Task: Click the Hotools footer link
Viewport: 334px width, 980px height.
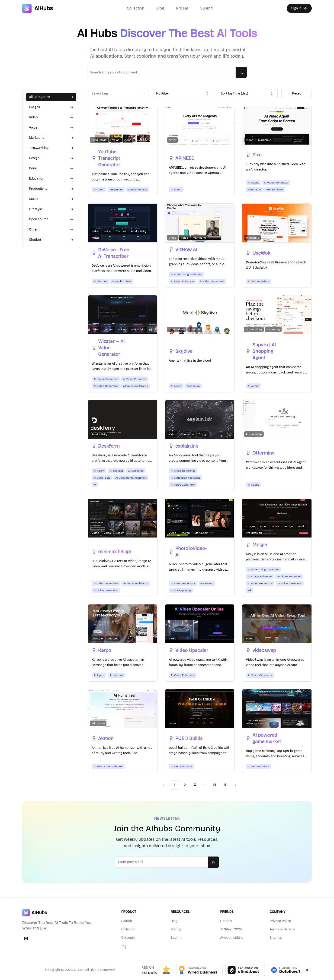Action: click(226, 921)
